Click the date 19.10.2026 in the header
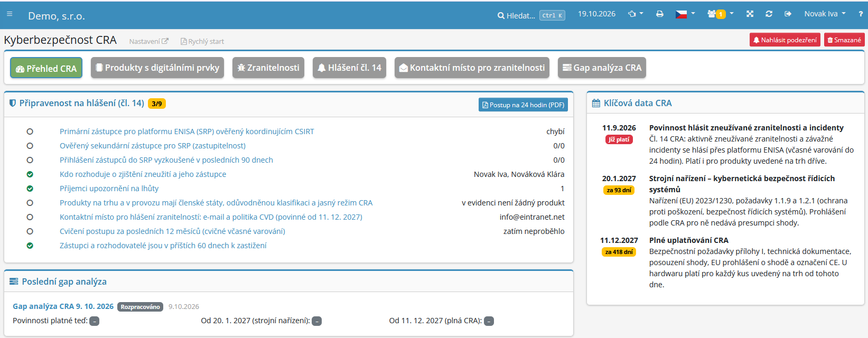 coord(596,14)
